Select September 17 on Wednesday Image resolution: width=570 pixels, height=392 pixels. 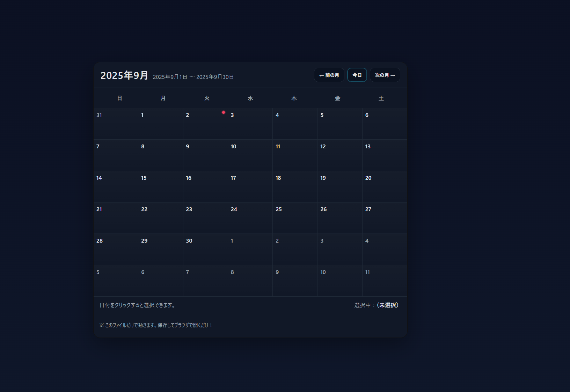click(250, 187)
